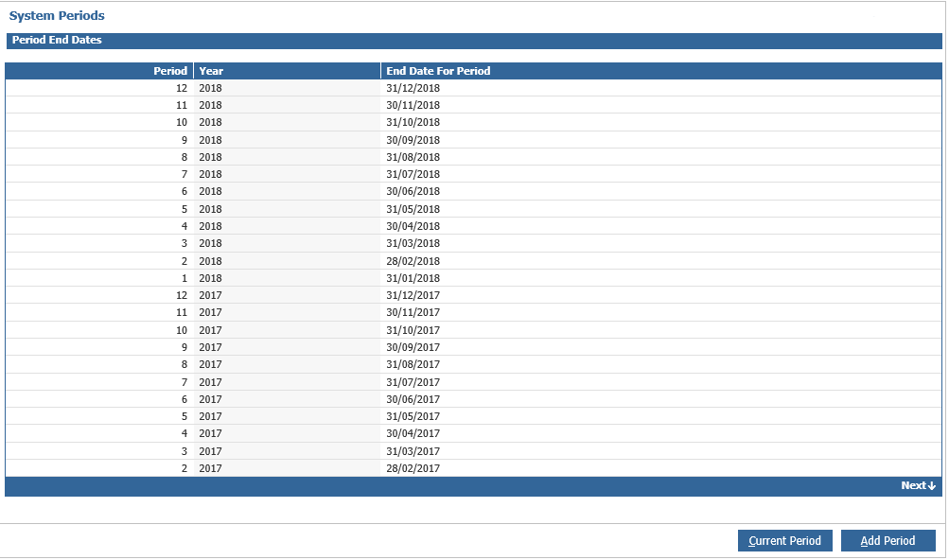Select the period 12 of 2018 row

[378, 87]
